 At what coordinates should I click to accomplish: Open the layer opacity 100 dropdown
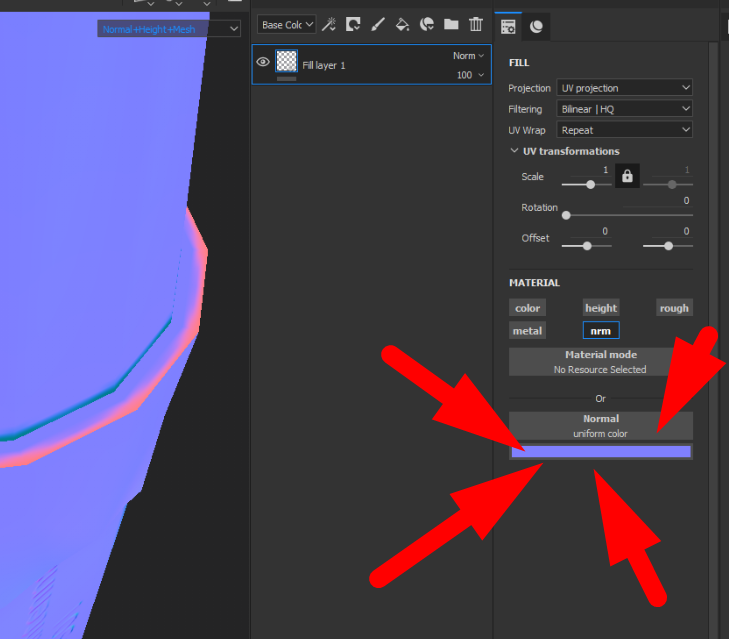470,75
